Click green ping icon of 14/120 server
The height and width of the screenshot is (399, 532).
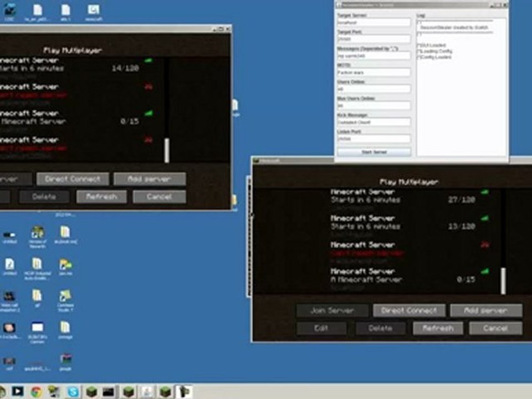[x=149, y=61]
